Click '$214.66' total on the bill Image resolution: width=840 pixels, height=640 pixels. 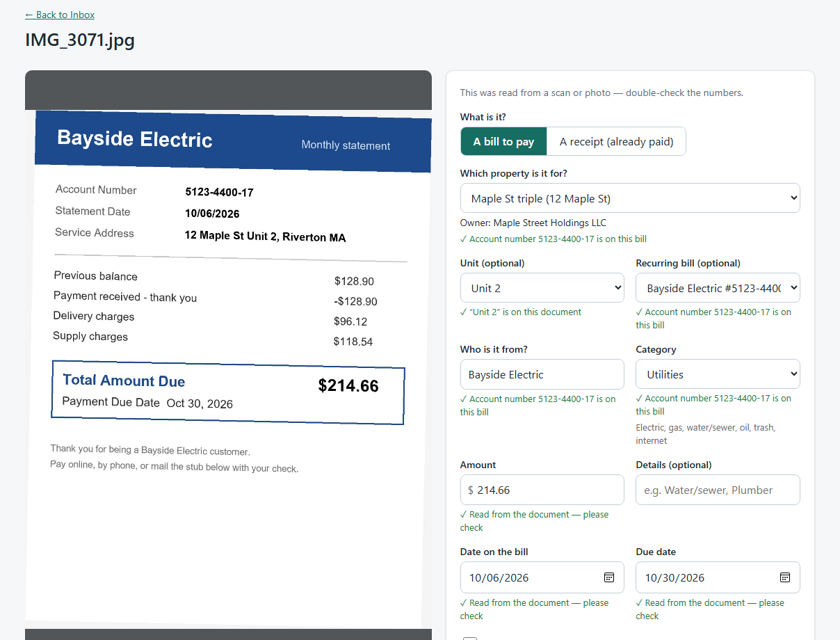pyautogui.click(x=348, y=385)
